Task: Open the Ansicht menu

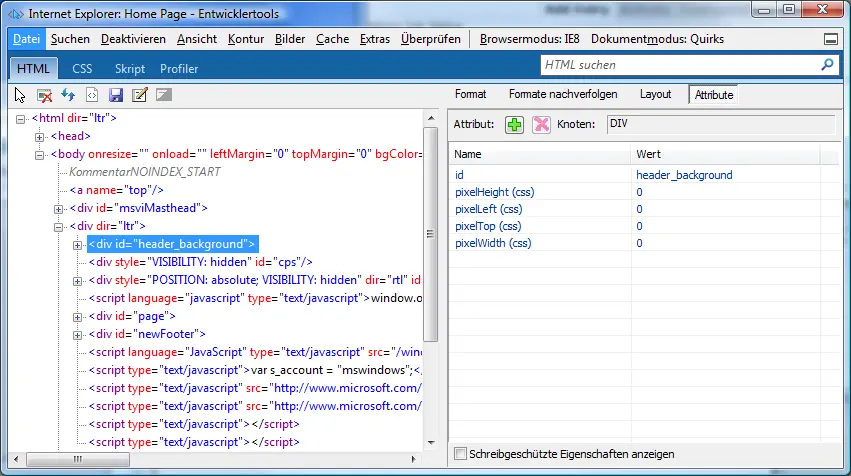Action: (196, 39)
